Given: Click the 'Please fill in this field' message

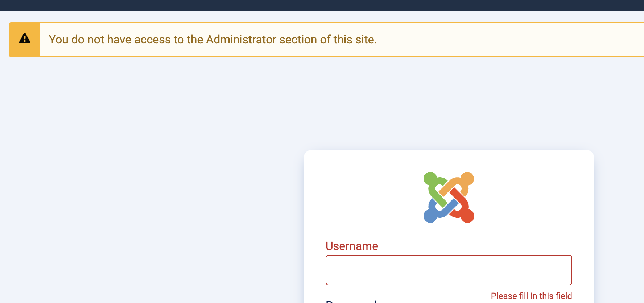Looking at the screenshot, I should 531,296.
